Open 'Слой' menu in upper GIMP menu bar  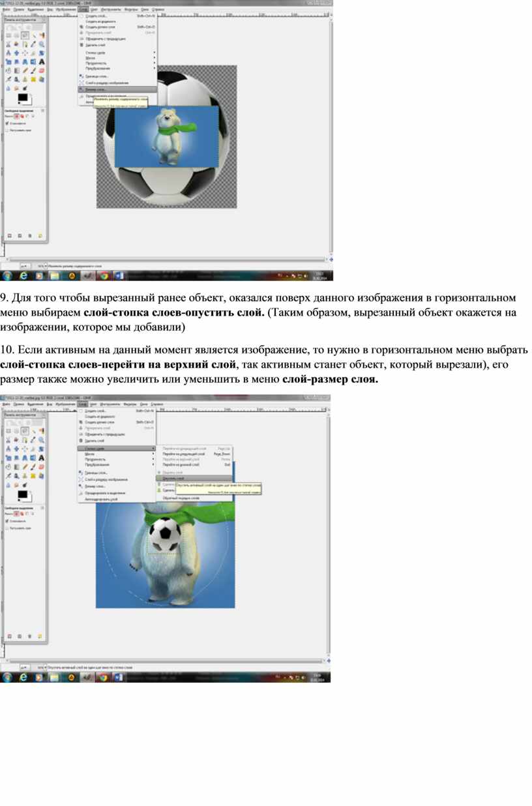pyautogui.click(x=83, y=9)
